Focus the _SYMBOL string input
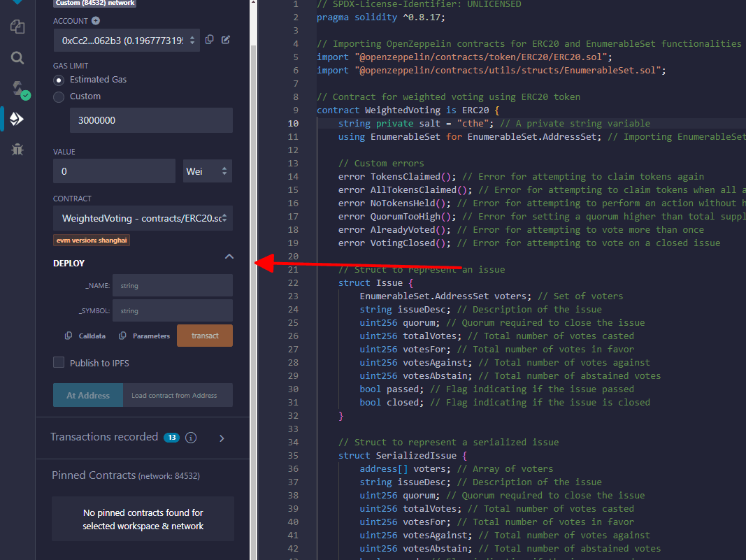This screenshot has height=560, width=746. (172, 310)
